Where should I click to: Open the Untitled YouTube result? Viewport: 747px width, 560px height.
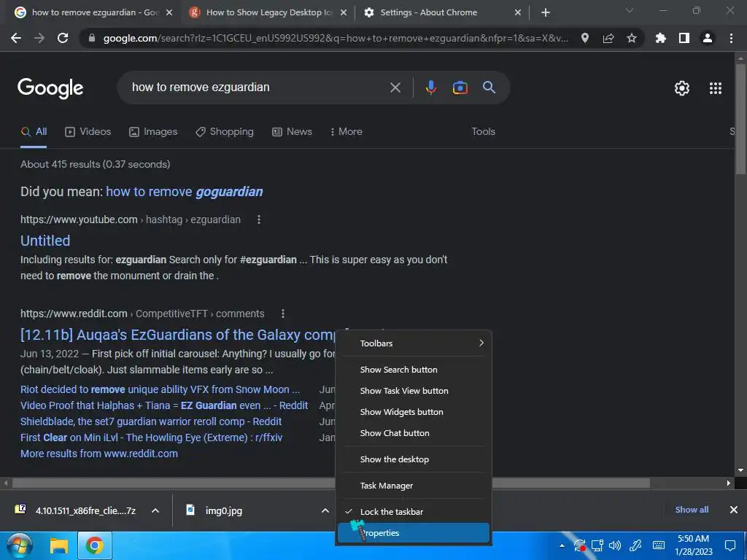tap(45, 241)
